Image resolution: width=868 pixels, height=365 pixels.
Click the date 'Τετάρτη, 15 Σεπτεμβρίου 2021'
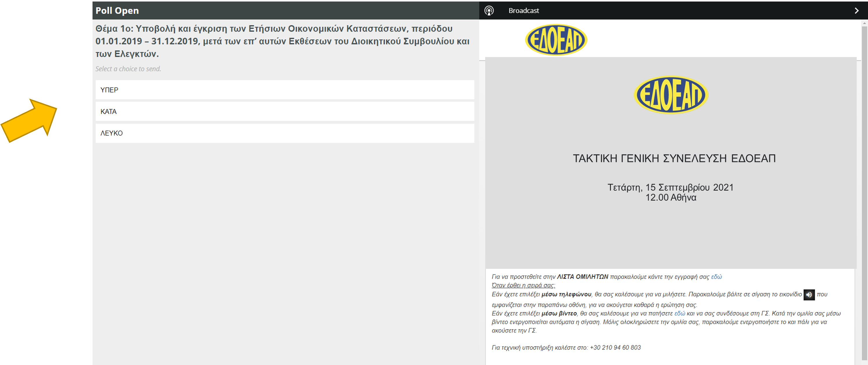pyautogui.click(x=670, y=187)
